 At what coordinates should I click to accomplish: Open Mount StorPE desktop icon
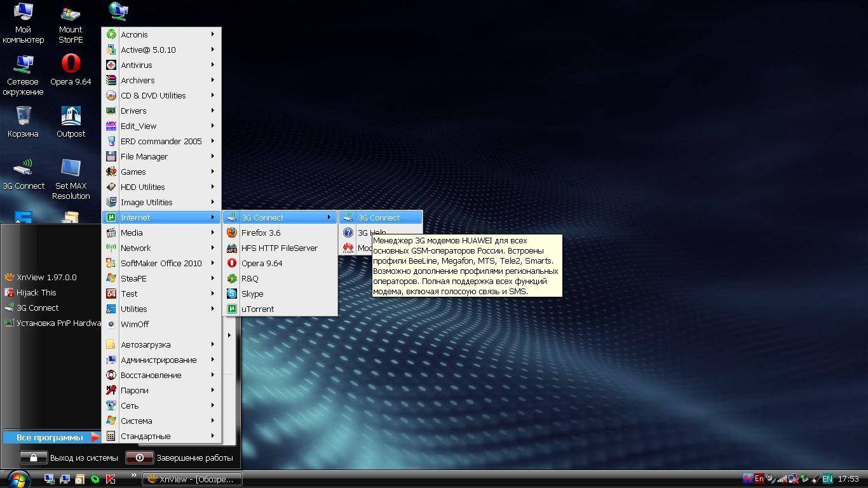pos(71,14)
